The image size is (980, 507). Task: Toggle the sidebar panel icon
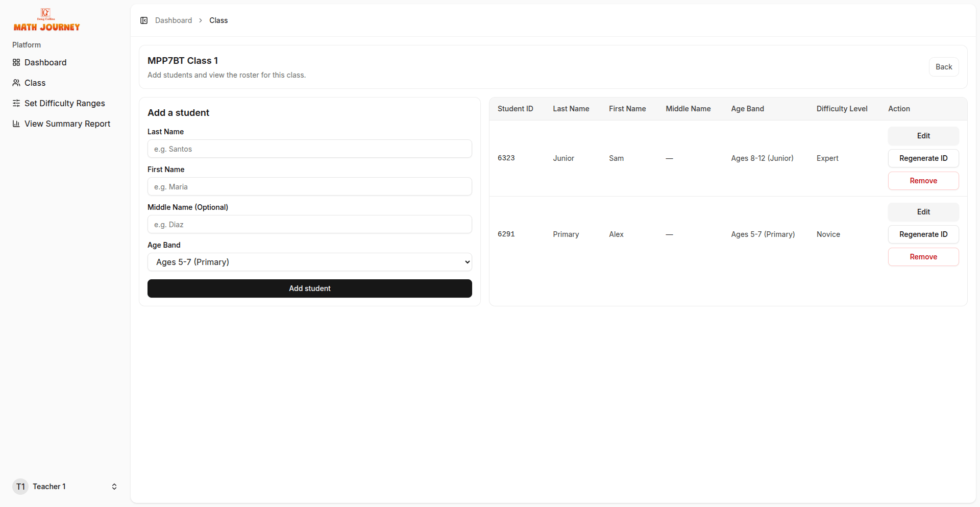pyautogui.click(x=144, y=20)
